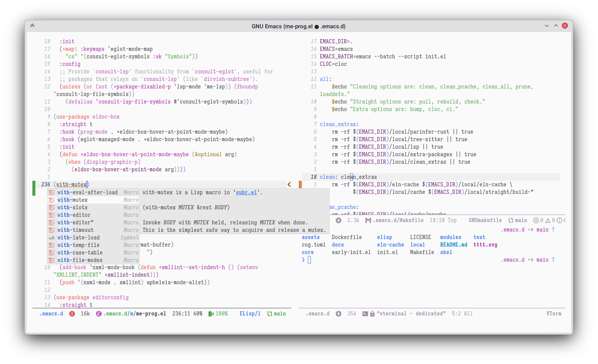Click the icon beside with-file-modes candidate

pos(52,260)
